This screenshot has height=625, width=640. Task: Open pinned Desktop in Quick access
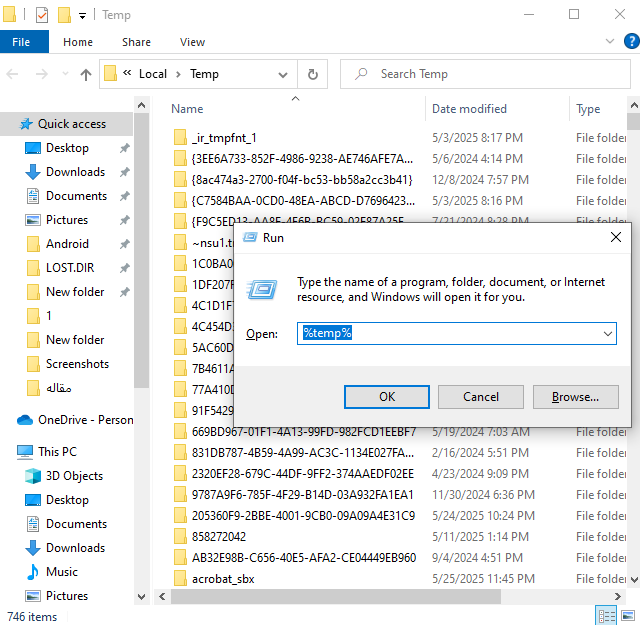pos(67,148)
